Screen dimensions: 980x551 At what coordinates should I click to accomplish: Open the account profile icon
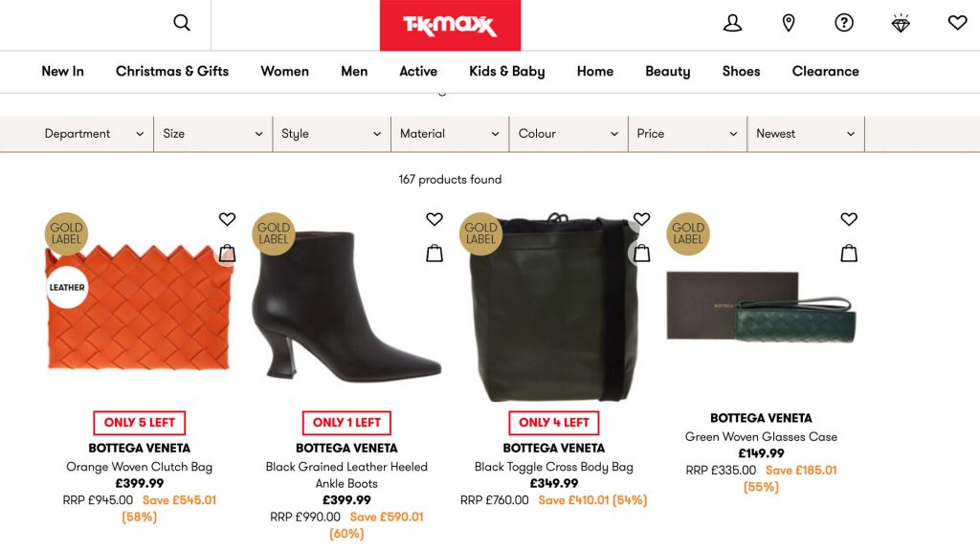[x=732, y=23]
